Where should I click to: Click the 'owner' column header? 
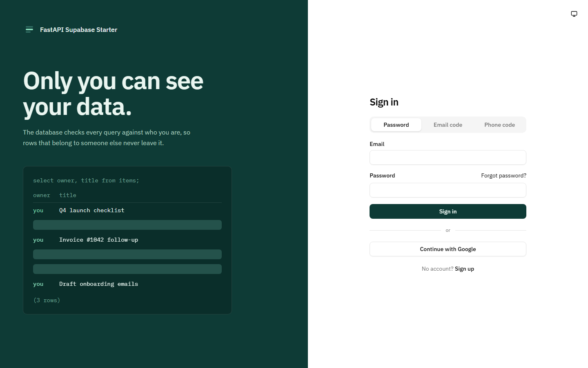point(42,195)
